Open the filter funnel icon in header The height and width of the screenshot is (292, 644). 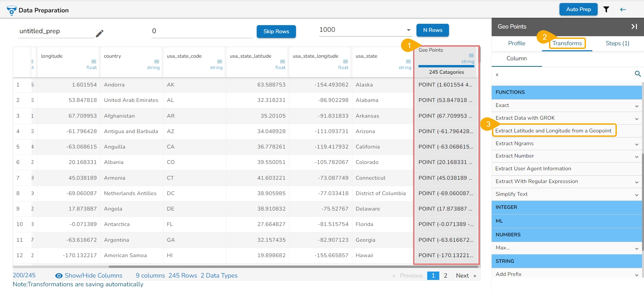[606, 9]
